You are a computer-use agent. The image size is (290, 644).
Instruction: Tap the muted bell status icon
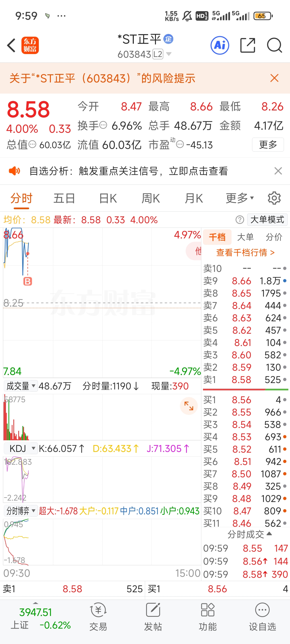[187, 16]
